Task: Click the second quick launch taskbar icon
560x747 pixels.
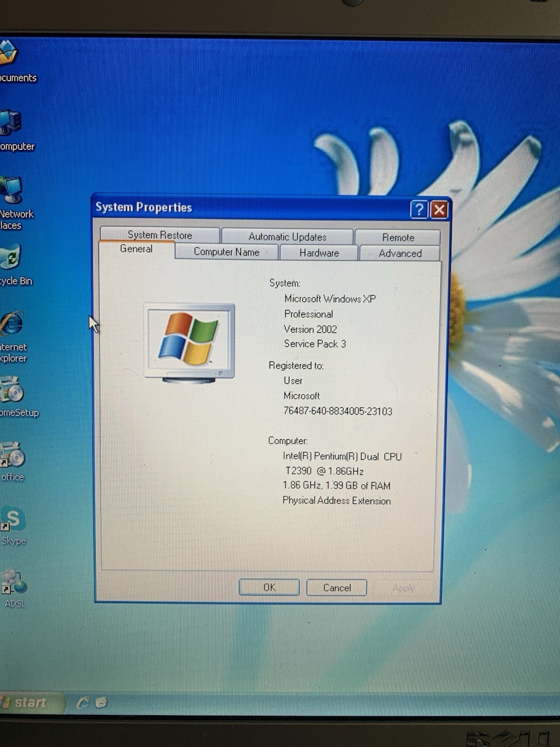Action: click(x=101, y=702)
